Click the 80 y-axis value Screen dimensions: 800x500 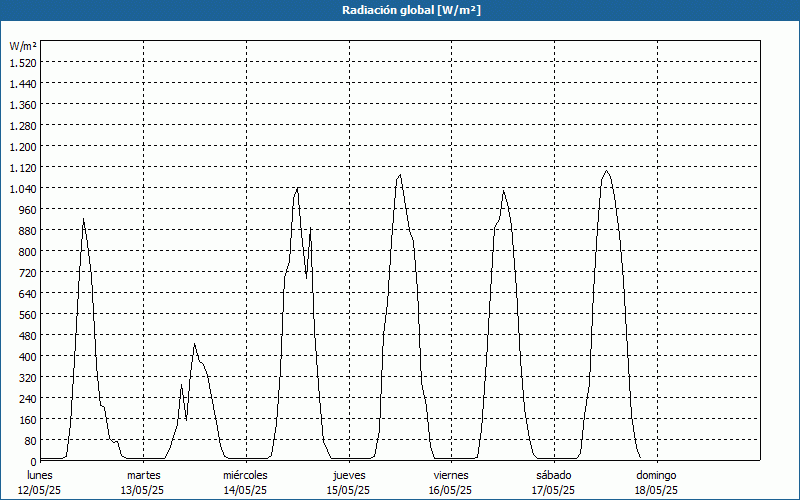pyautogui.click(x=31, y=441)
